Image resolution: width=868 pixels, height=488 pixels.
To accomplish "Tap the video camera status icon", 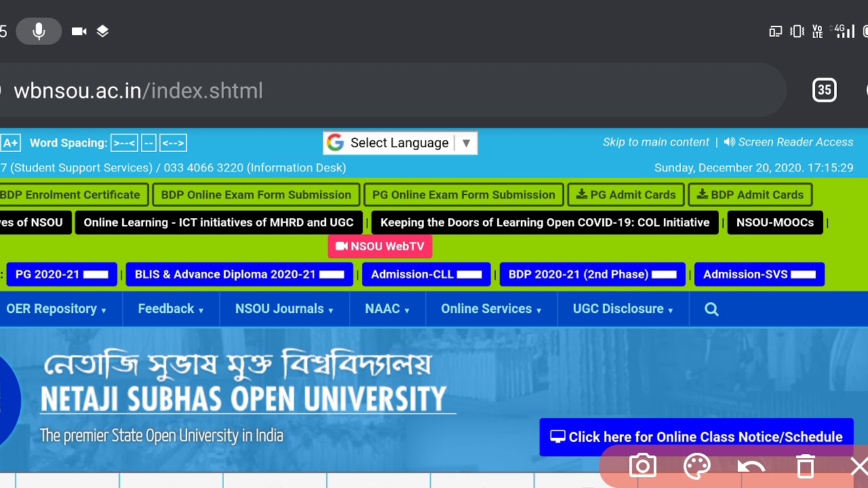I will pyautogui.click(x=79, y=31).
